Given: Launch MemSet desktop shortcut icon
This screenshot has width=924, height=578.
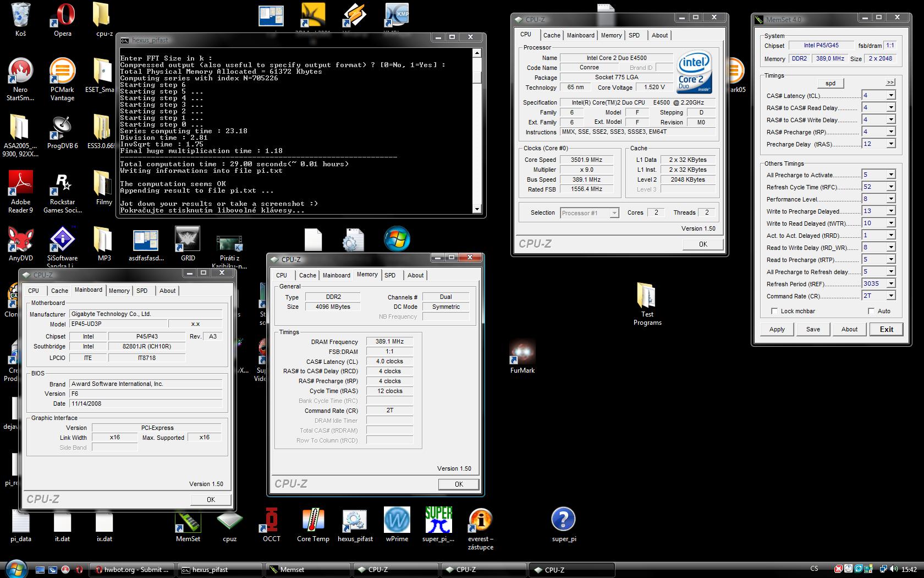Looking at the screenshot, I should click(188, 525).
